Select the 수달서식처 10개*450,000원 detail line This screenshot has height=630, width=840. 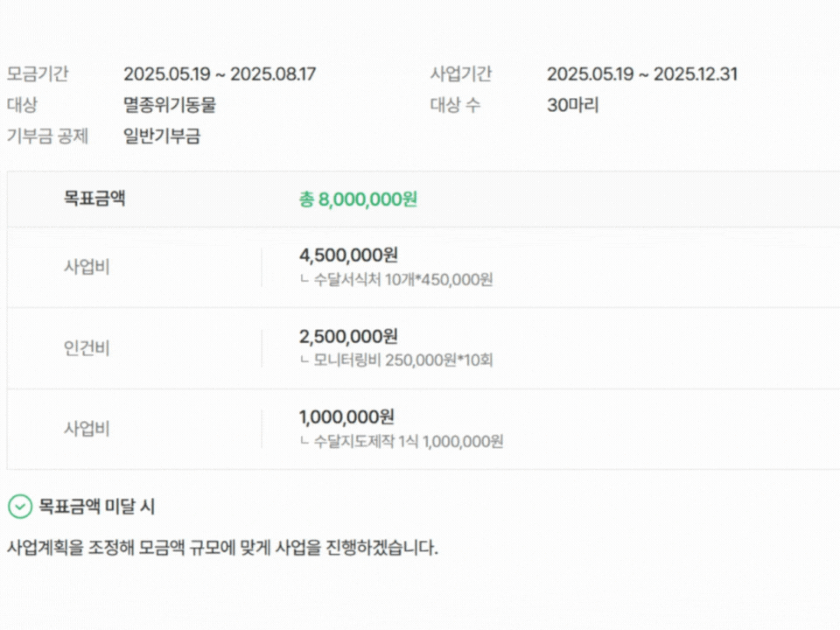click(x=396, y=280)
